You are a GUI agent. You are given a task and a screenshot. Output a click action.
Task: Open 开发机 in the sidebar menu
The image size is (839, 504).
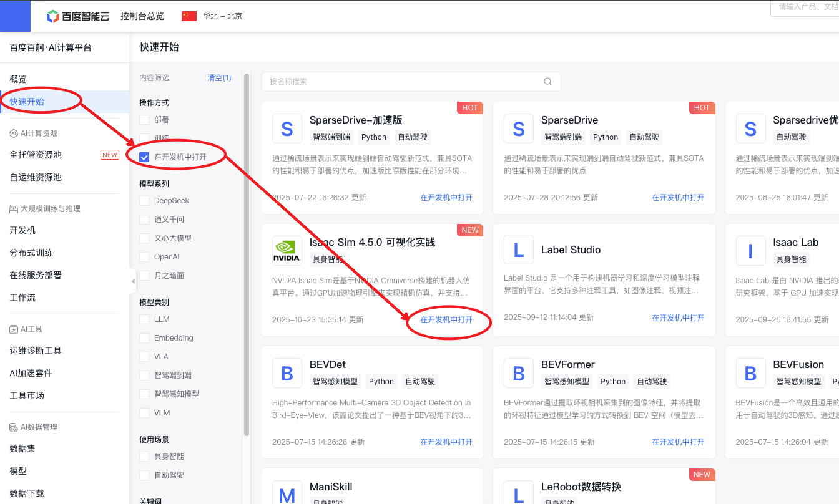click(x=22, y=230)
